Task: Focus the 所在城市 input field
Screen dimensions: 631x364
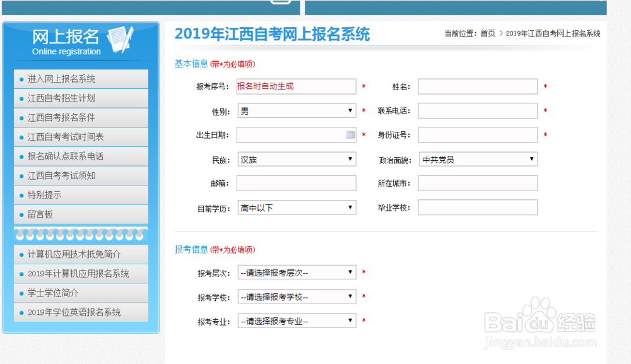Action: pos(478,183)
